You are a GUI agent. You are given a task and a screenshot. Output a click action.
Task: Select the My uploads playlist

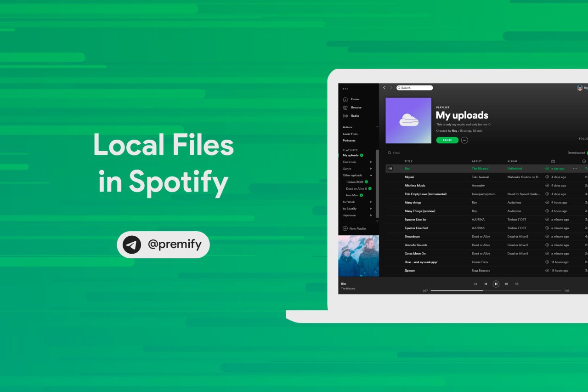[351, 155]
